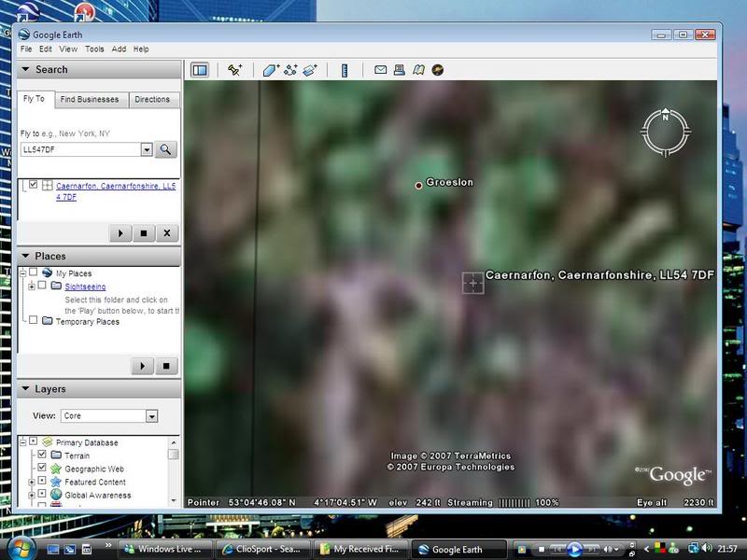Expand the Featured Content tree node

tap(32, 482)
